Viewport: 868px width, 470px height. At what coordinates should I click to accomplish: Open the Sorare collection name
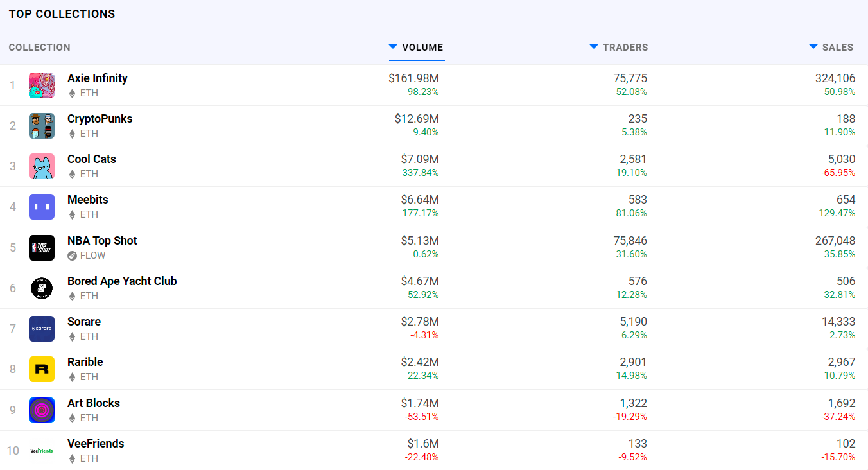pyautogui.click(x=84, y=322)
